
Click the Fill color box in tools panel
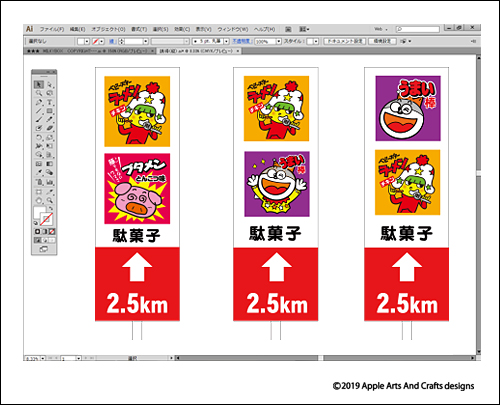40,212
